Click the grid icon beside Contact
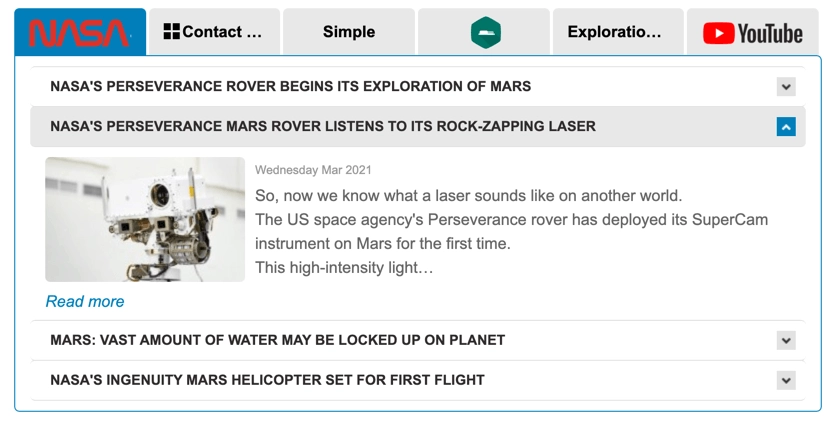Viewport: 832px width, 427px height. pos(171,32)
